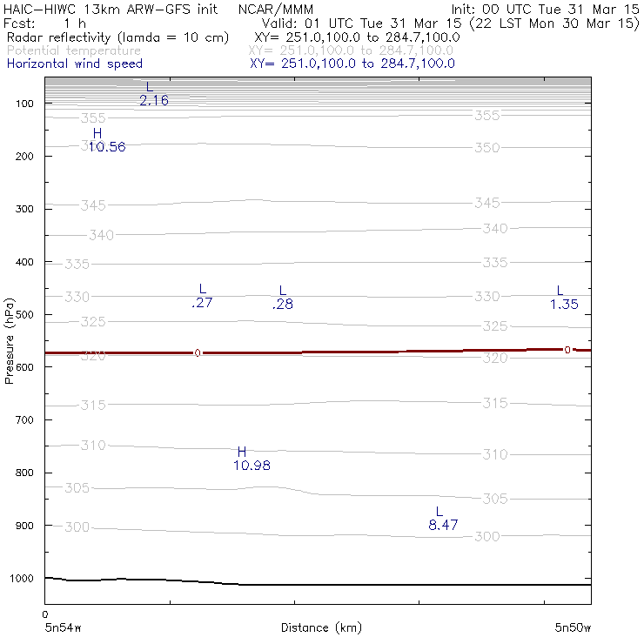
Task: Select the 1000 hPa pressure axis label
Action: point(22,578)
